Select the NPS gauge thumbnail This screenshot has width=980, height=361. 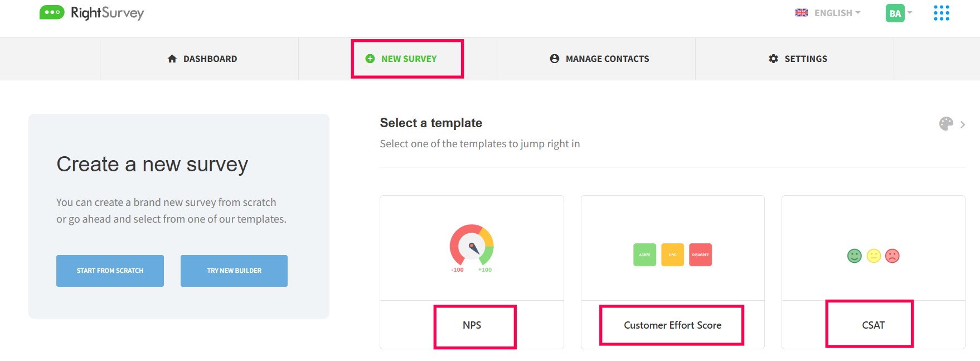pos(472,248)
